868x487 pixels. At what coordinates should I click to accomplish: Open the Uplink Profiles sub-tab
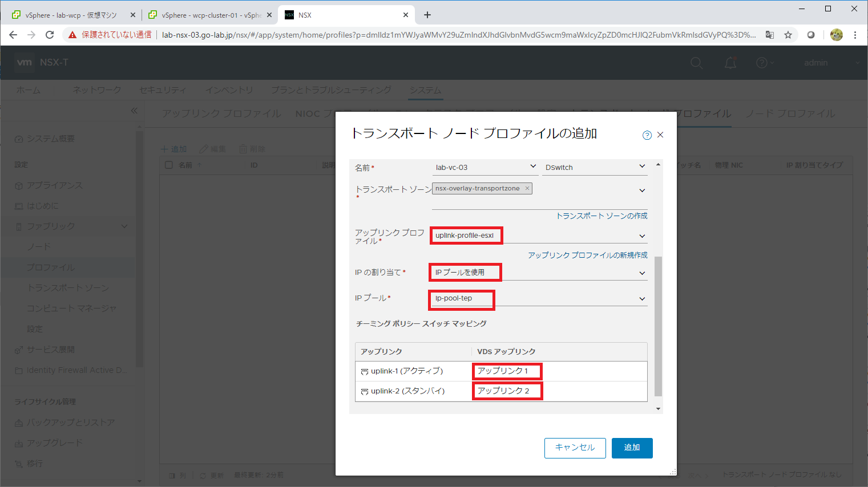(221, 113)
